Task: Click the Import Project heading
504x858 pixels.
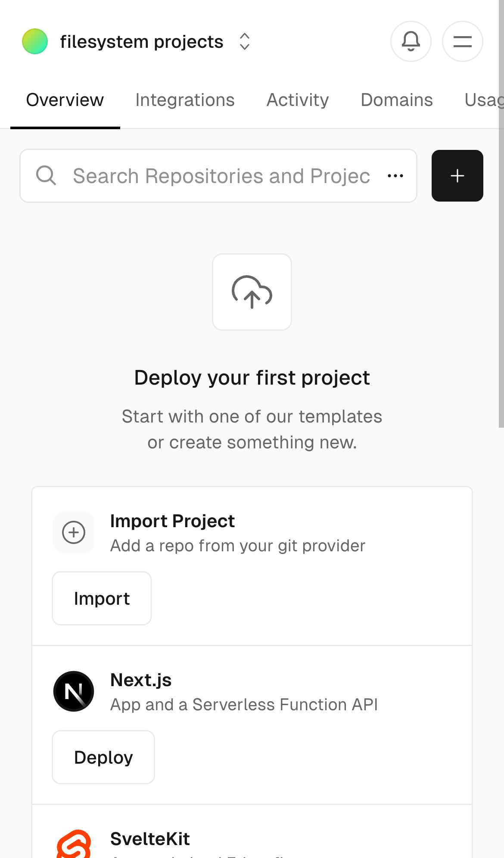Action: click(x=172, y=521)
